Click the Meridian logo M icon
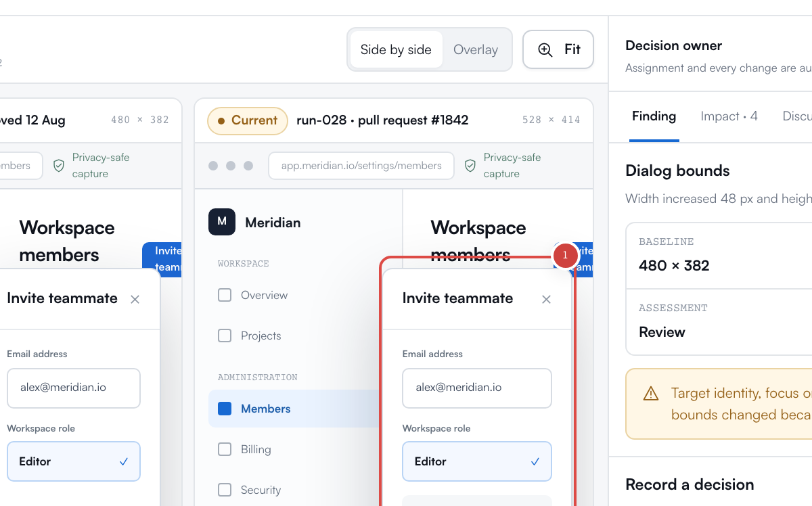Image resolution: width=812 pixels, height=506 pixels. tap(222, 222)
